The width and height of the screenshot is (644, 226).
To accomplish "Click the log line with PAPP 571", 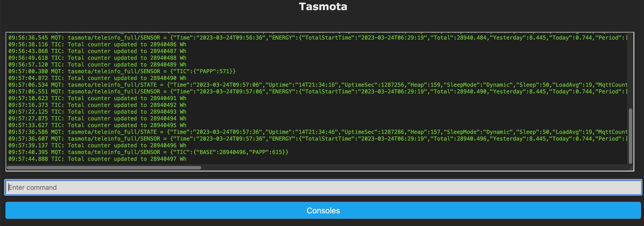I will point(122,71).
